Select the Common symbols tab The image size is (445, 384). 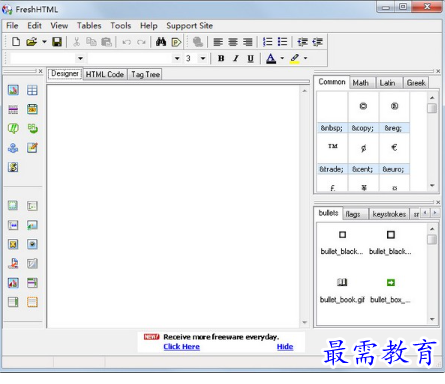(x=332, y=82)
